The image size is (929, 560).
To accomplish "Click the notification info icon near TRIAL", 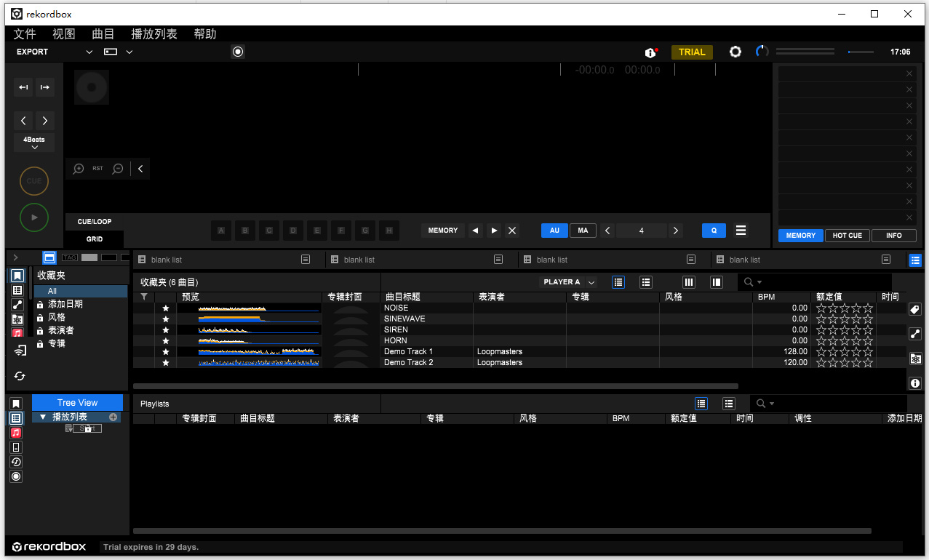I will point(650,52).
